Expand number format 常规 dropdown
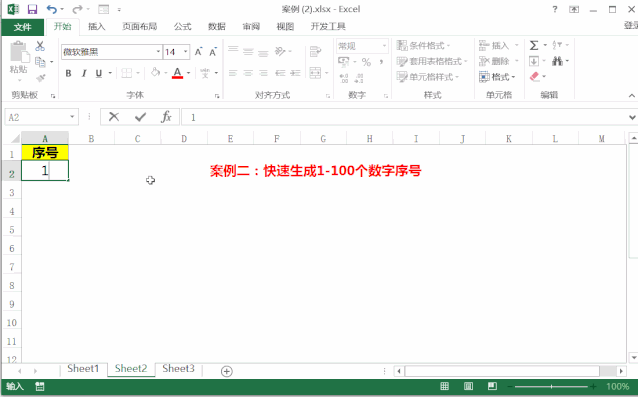The width and height of the screenshot is (638, 397). 384,46
